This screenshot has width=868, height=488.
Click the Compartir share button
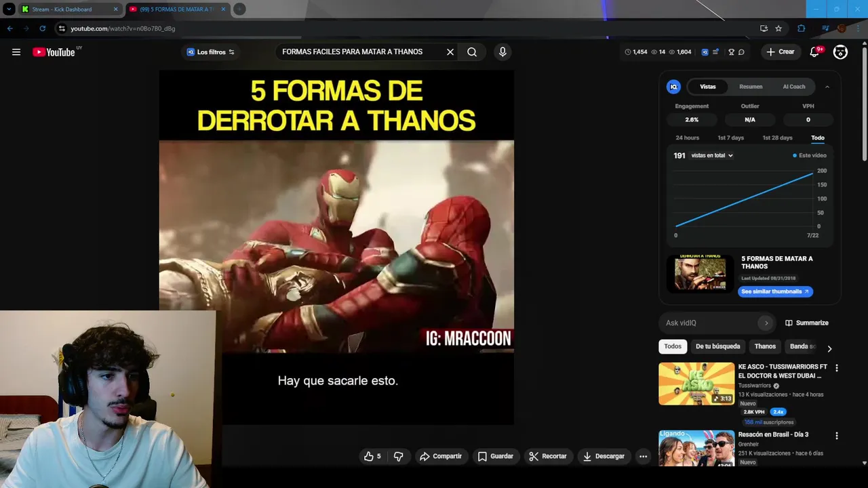[x=441, y=457]
